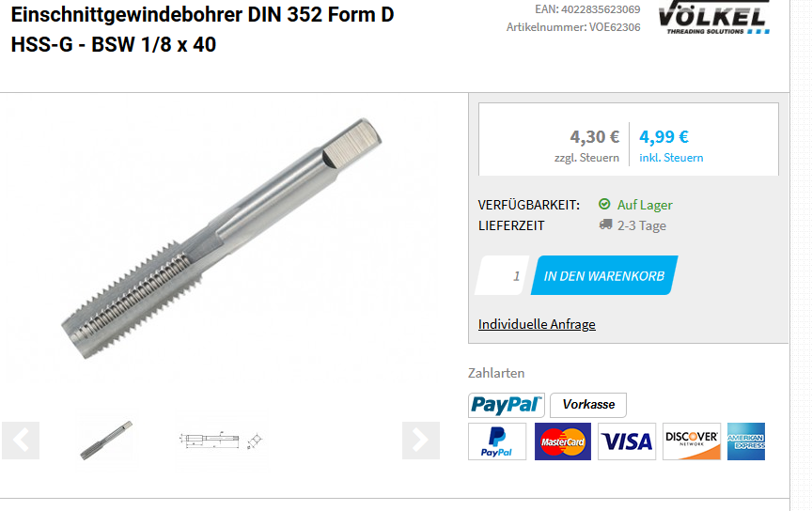Image resolution: width=812 pixels, height=511 pixels.
Task: Select the technical drawing thumbnail
Action: pyautogui.click(x=221, y=440)
